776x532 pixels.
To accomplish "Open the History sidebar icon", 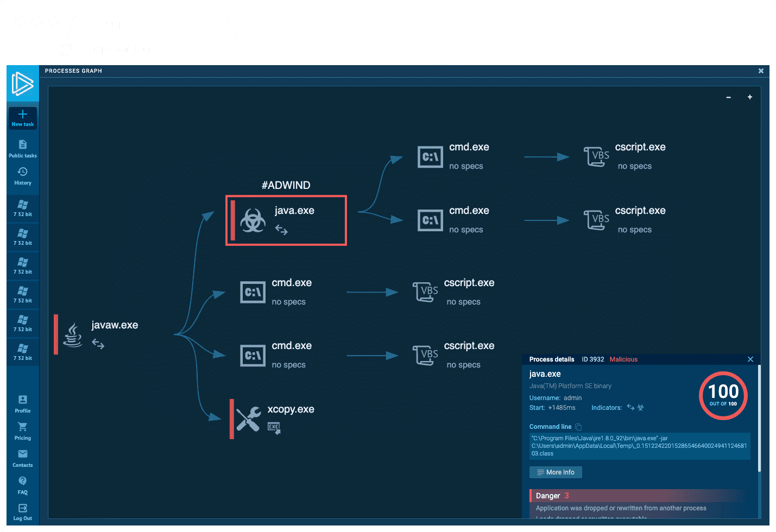I will click(23, 172).
